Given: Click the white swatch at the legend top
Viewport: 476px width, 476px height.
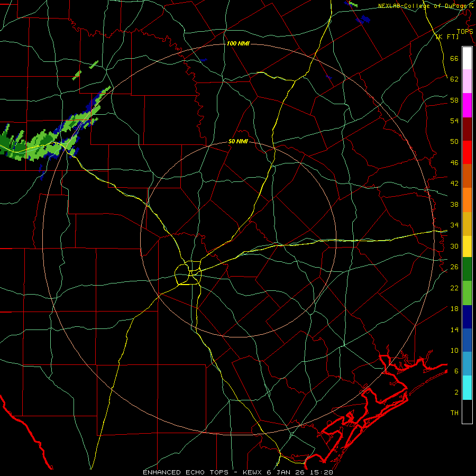Looking at the screenshot, I should (x=467, y=58).
